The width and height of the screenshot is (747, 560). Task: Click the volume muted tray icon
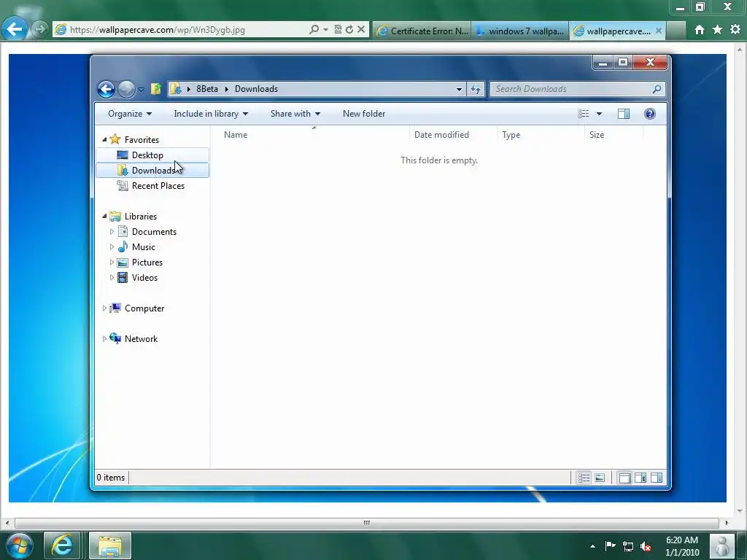tap(646, 546)
